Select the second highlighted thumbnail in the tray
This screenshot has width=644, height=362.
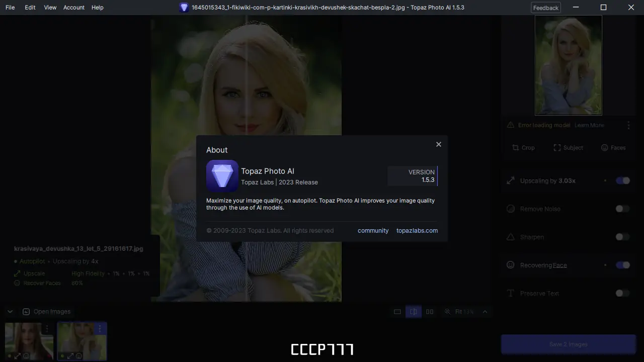82,341
